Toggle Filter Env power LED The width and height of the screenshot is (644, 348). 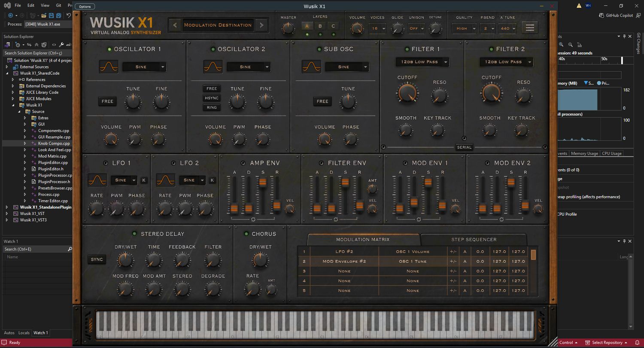[x=322, y=163]
